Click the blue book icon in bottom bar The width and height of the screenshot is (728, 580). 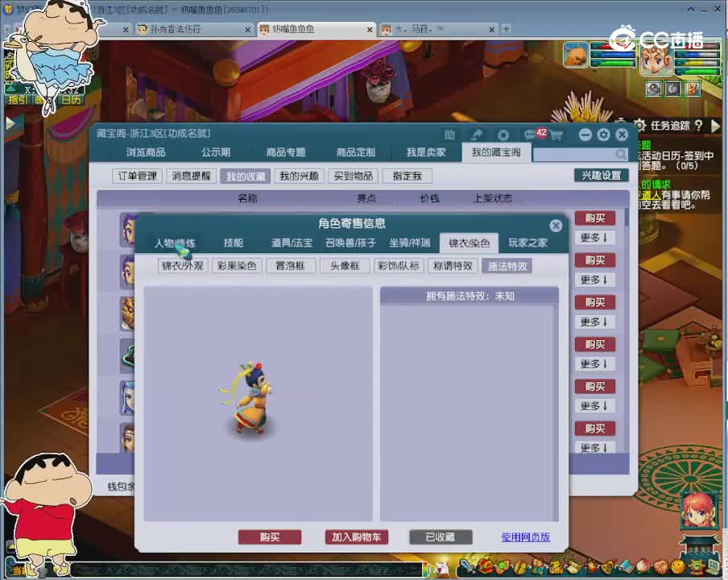click(627, 567)
